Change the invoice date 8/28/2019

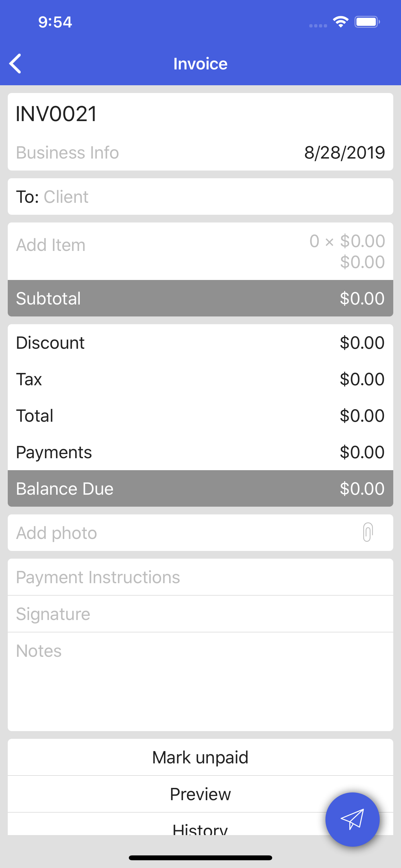[x=344, y=153]
